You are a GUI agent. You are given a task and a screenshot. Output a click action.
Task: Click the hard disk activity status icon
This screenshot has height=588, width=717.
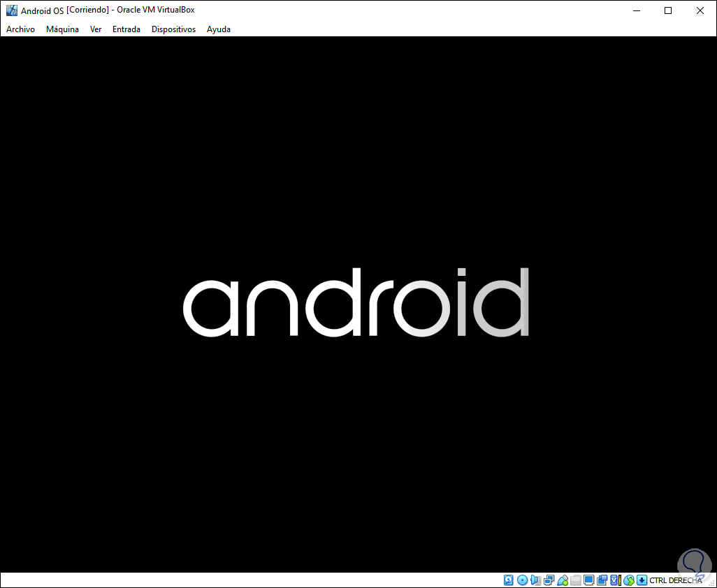[509, 580]
